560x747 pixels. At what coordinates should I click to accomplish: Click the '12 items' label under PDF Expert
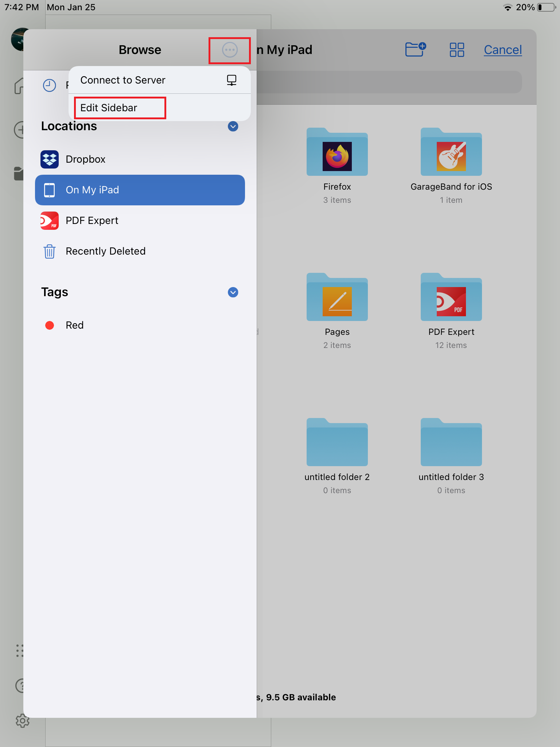451,345
